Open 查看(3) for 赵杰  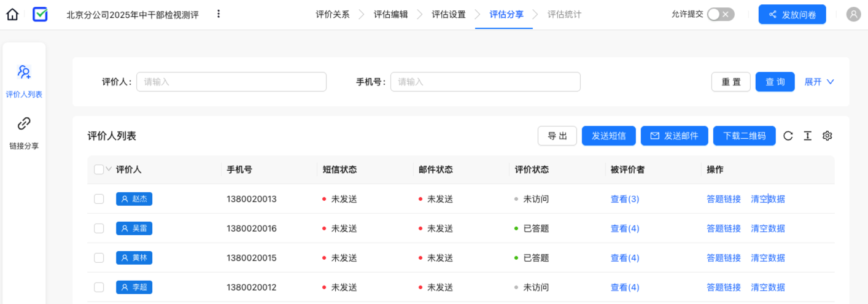pos(625,199)
